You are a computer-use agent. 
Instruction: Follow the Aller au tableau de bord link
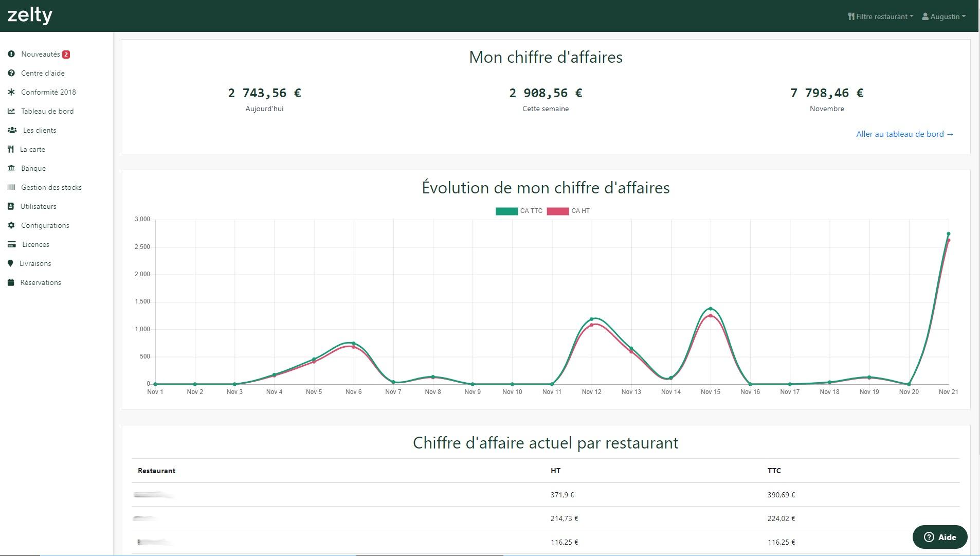(904, 134)
